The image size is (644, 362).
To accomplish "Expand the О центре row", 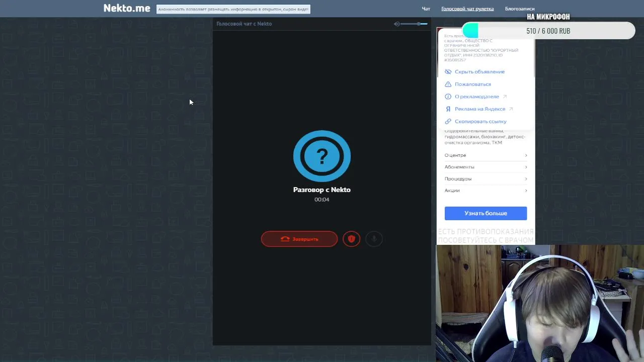I will (x=486, y=155).
